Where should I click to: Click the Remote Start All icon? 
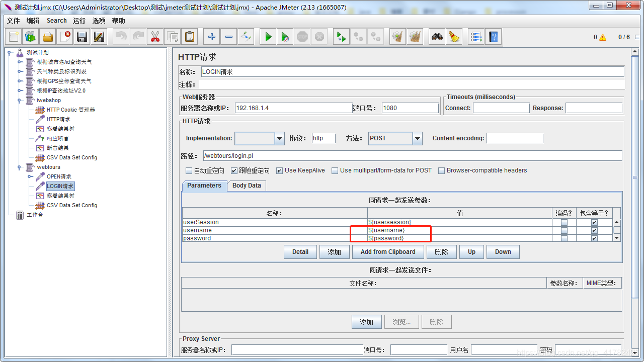[342, 37]
